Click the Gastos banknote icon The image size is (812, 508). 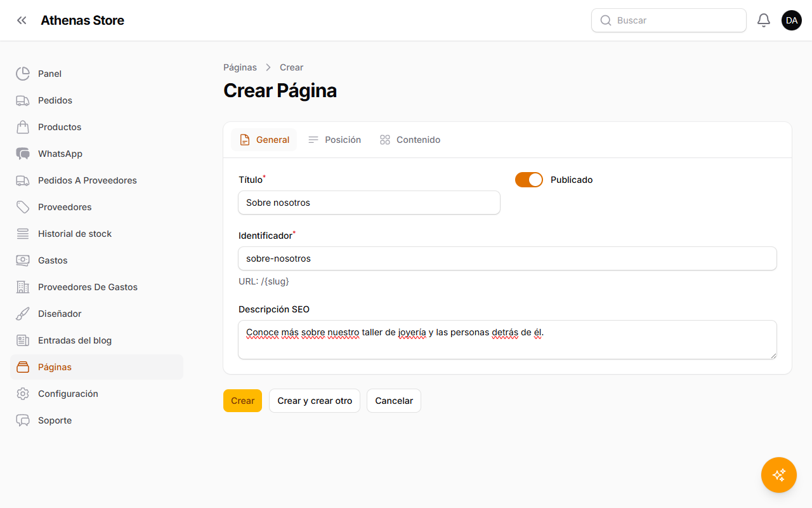(x=23, y=260)
